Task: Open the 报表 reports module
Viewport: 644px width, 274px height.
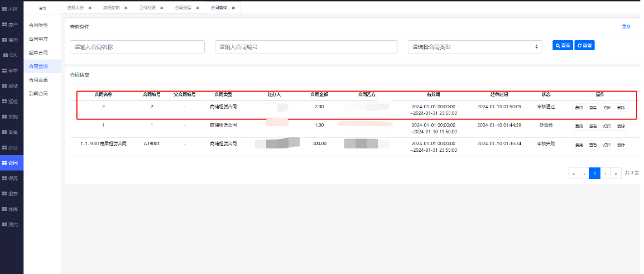Action: pos(11,194)
